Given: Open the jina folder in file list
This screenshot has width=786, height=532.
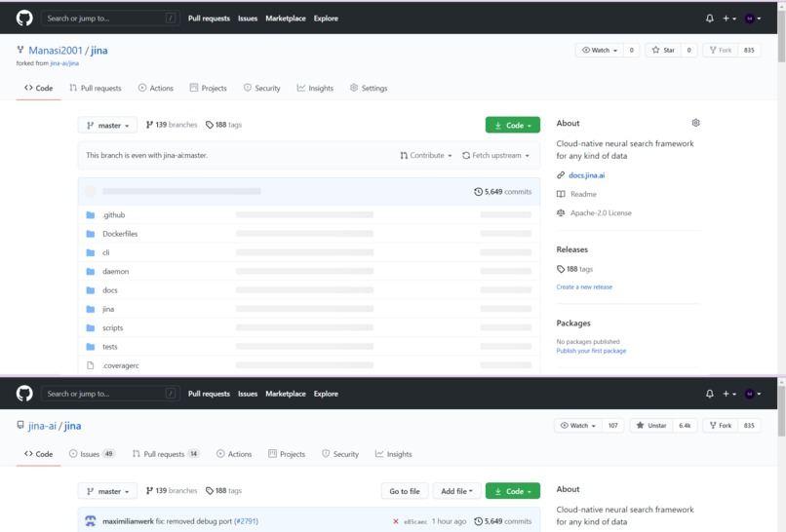Looking at the screenshot, I should [x=108, y=309].
